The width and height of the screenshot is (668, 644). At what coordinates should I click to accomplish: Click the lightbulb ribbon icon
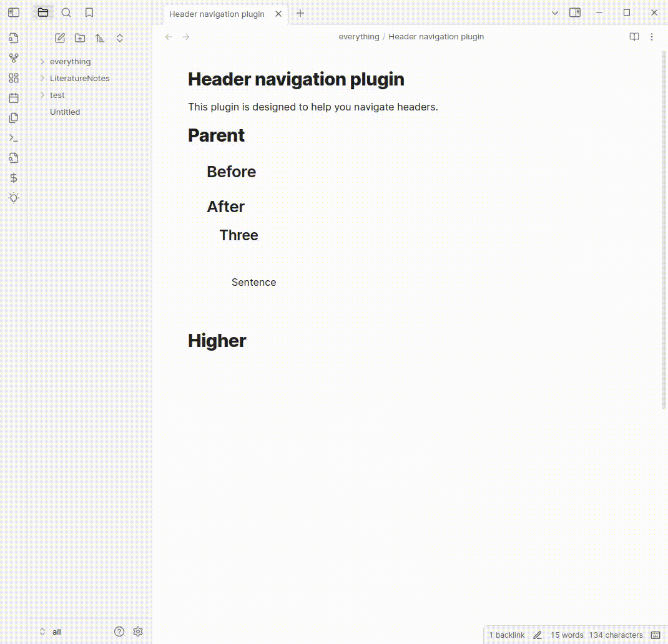[14, 198]
